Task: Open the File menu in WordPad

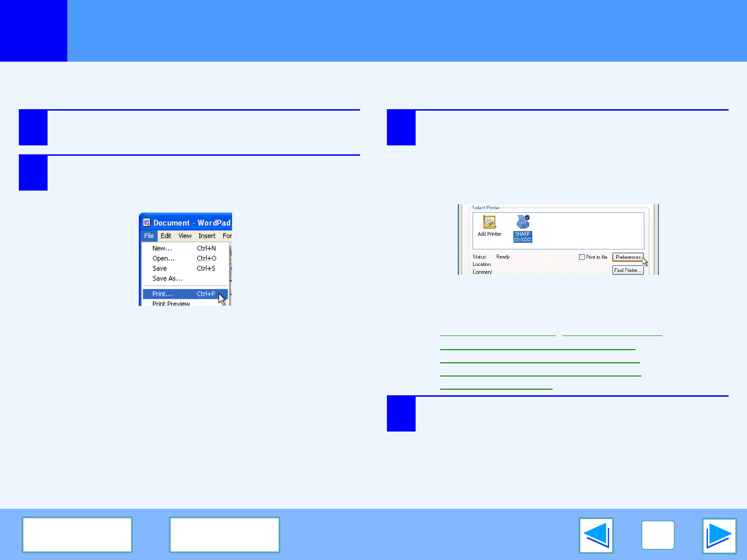Action: (x=149, y=236)
